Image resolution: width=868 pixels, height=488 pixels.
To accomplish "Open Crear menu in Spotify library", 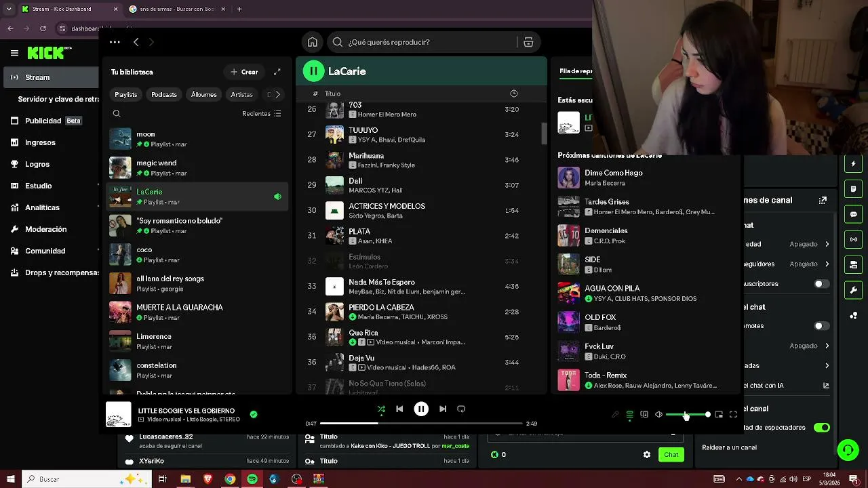I will point(244,72).
